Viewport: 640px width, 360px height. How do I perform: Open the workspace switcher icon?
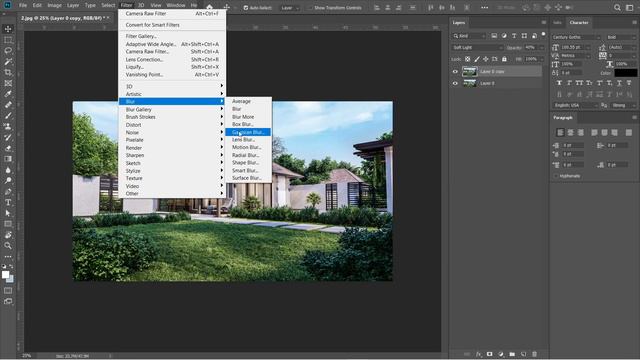tap(629, 7)
